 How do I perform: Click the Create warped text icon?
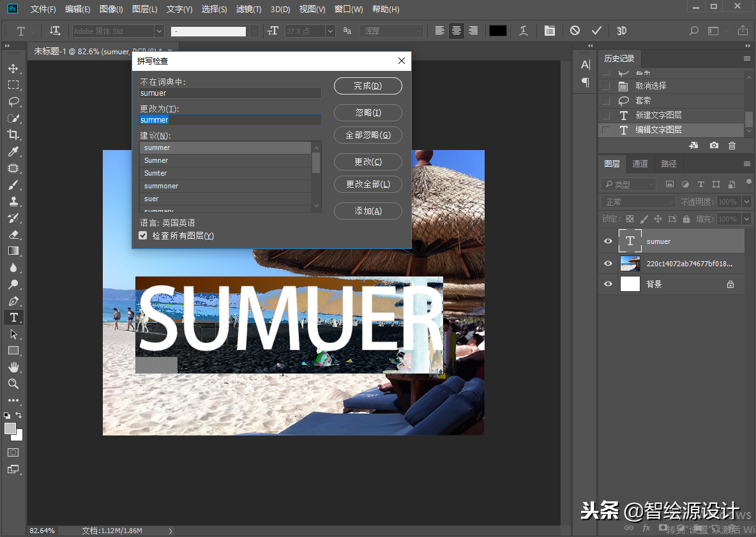coord(524,31)
